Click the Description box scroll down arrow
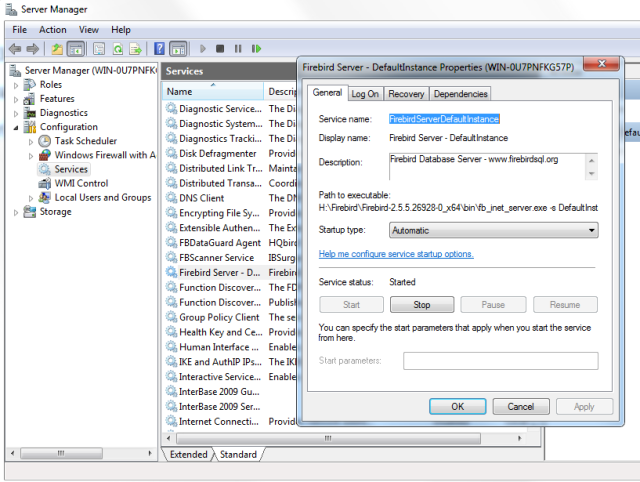Screen dimensions: 640x482 591,174
